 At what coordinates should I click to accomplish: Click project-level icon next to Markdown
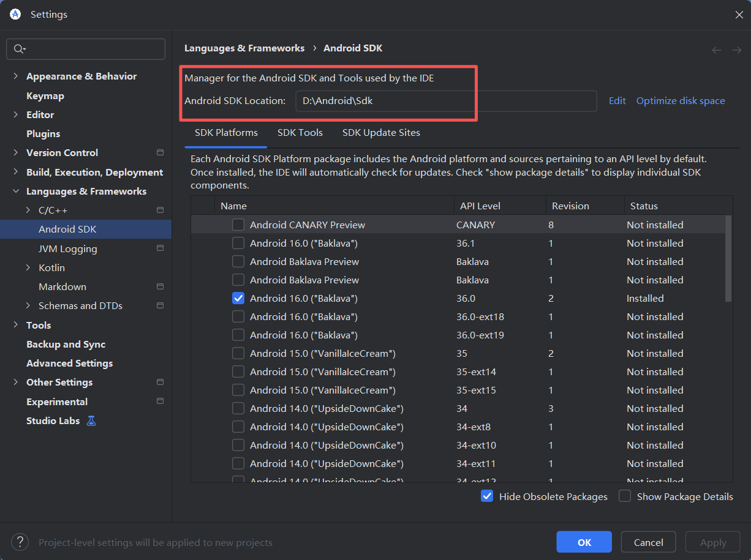[x=160, y=286]
